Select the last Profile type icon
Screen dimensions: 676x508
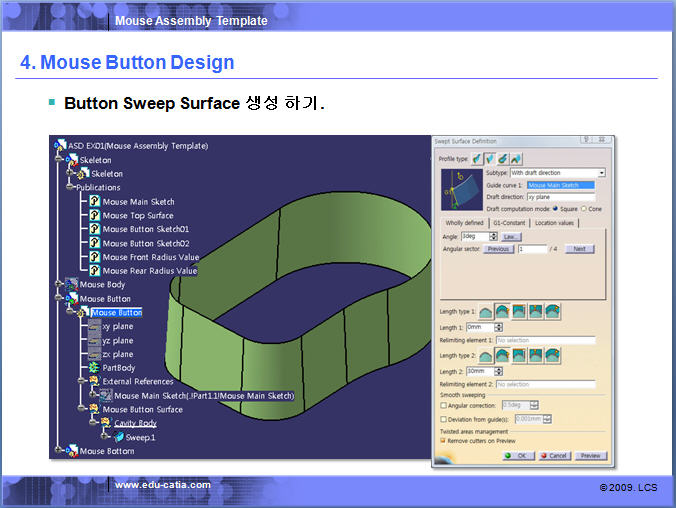point(516,158)
